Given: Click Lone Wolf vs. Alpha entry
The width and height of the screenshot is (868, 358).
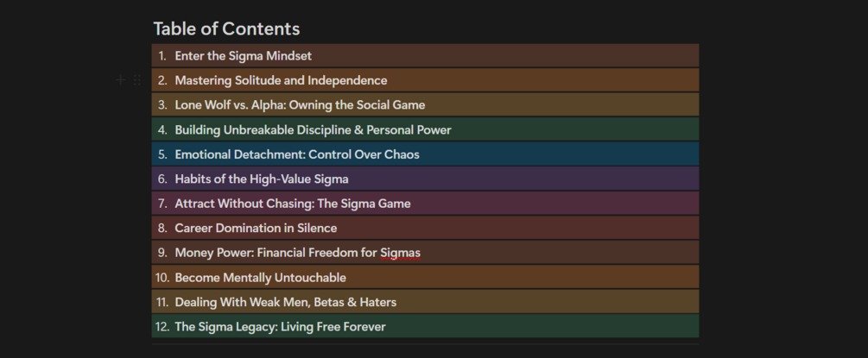Looking at the screenshot, I should point(300,105).
